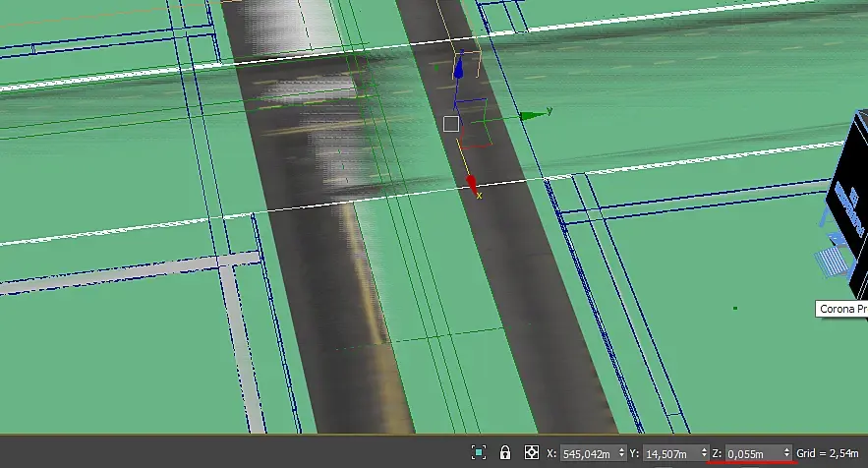Select the green Y axis gizmo arrow

(533, 116)
